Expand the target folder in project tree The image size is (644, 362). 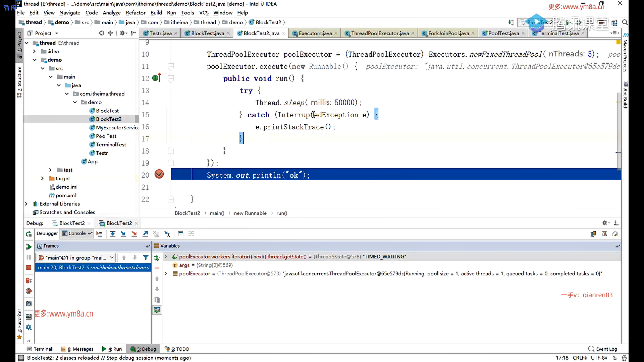[x=42, y=178]
